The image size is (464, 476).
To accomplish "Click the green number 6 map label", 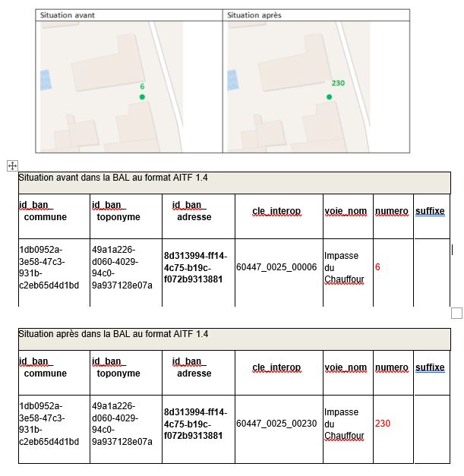I will point(142,87).
